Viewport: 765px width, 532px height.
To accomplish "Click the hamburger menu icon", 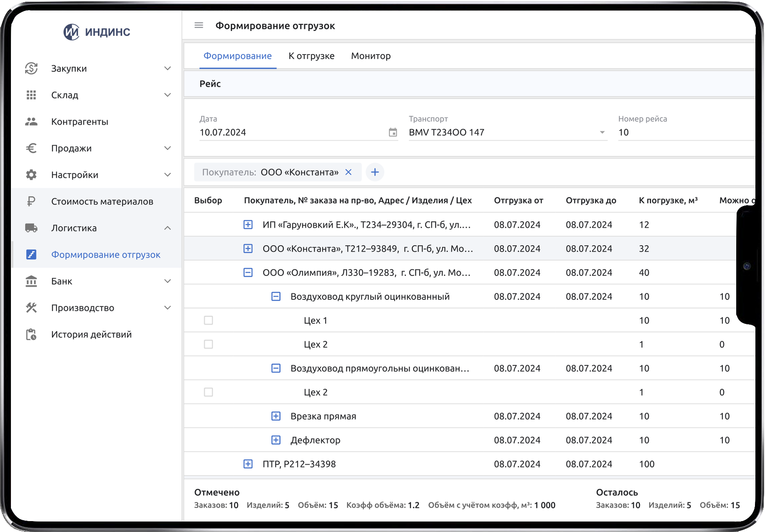I will pos(199,25).
